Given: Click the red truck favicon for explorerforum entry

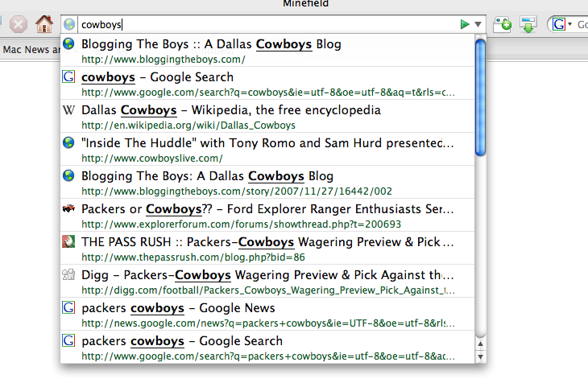Looking at the screenshot, I should tap(68, 208).
